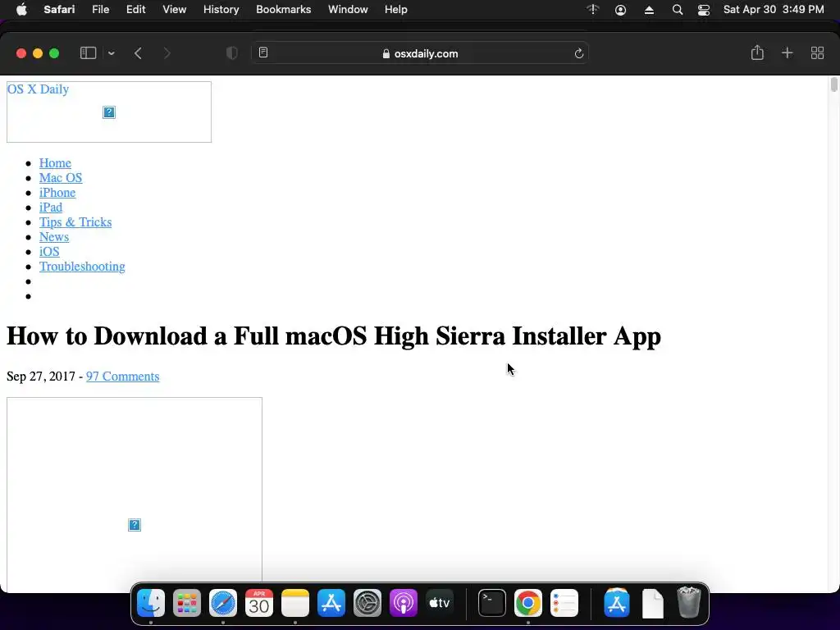Open the History menu
The height and width of the screenshot is (630, 840).
[221, 9]
